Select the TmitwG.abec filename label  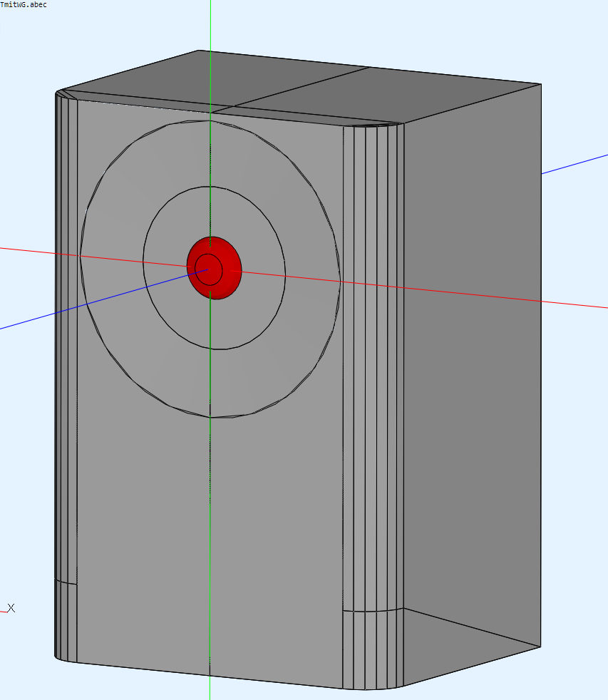pyautogui.click(x=24, y=4)
